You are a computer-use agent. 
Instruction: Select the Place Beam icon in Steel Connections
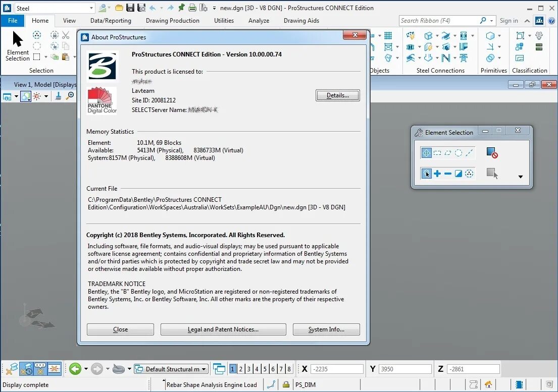464,36
